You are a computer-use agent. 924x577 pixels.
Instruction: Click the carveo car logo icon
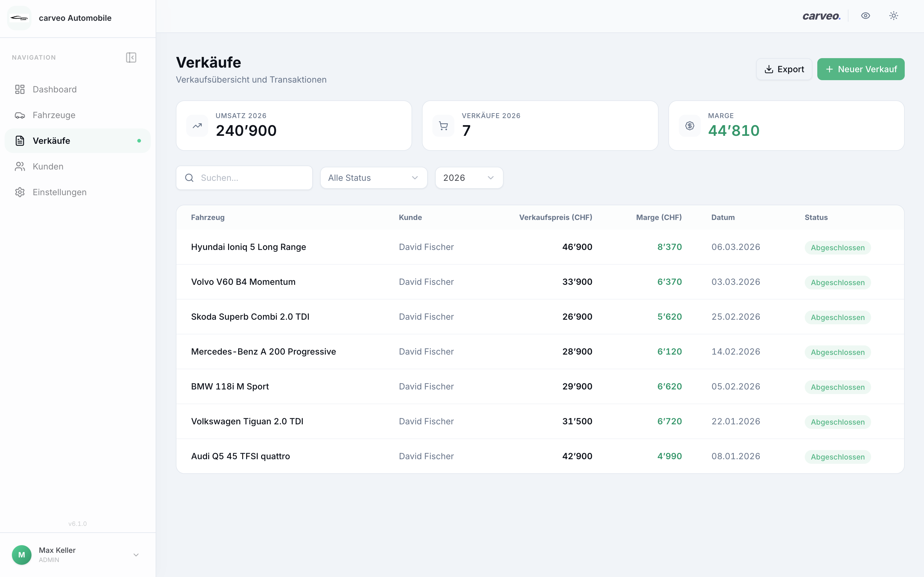(19, 18)
